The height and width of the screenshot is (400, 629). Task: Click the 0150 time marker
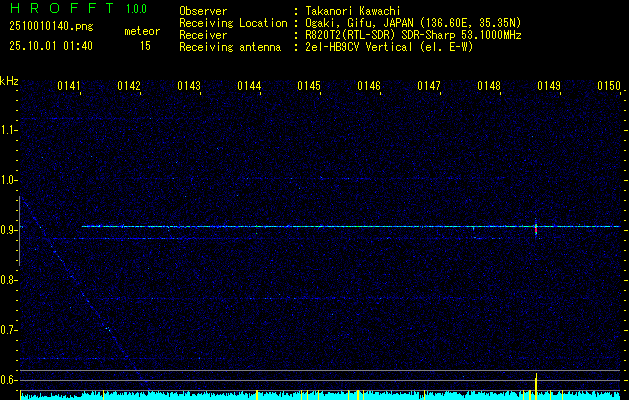(x=609, y=87)
